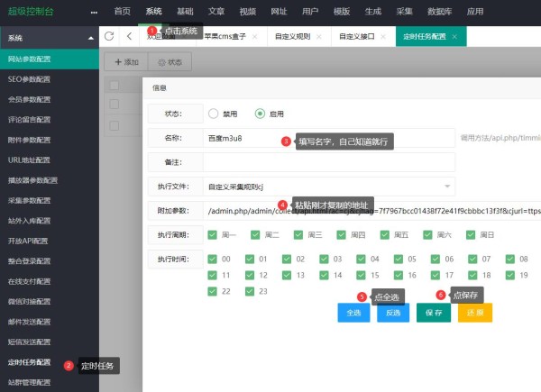Uncheck the 周日 checkbox
541x392 pixels.
pyautogui.click(x=471, y=235)
